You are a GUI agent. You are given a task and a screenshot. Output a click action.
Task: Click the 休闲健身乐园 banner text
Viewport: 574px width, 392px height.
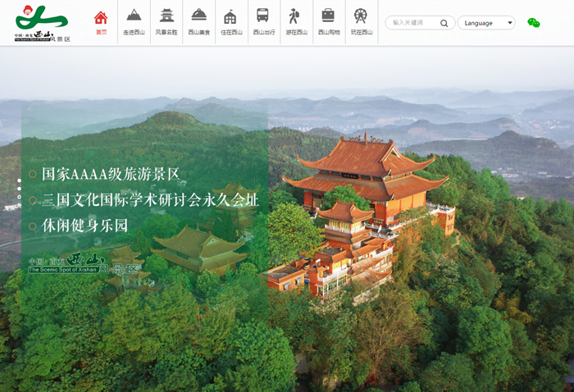(x=85, y=225)
